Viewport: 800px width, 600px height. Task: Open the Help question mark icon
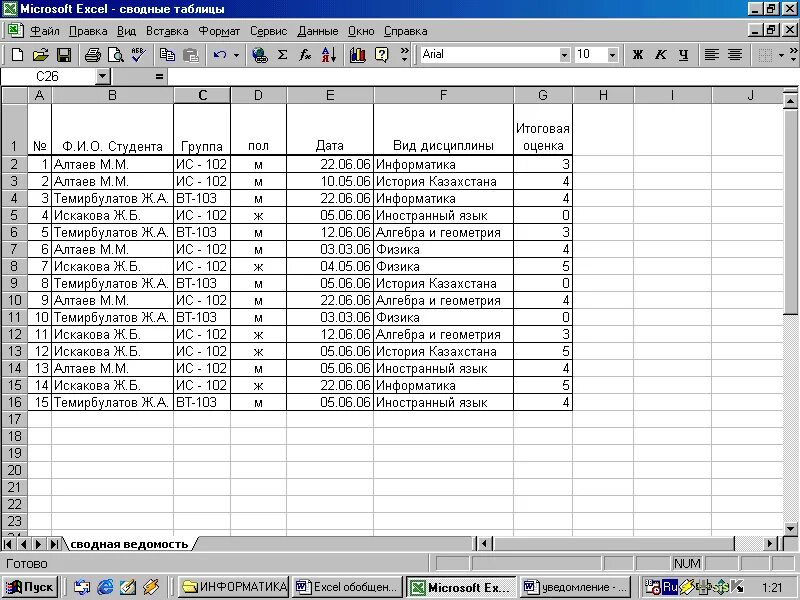point(381,55)
